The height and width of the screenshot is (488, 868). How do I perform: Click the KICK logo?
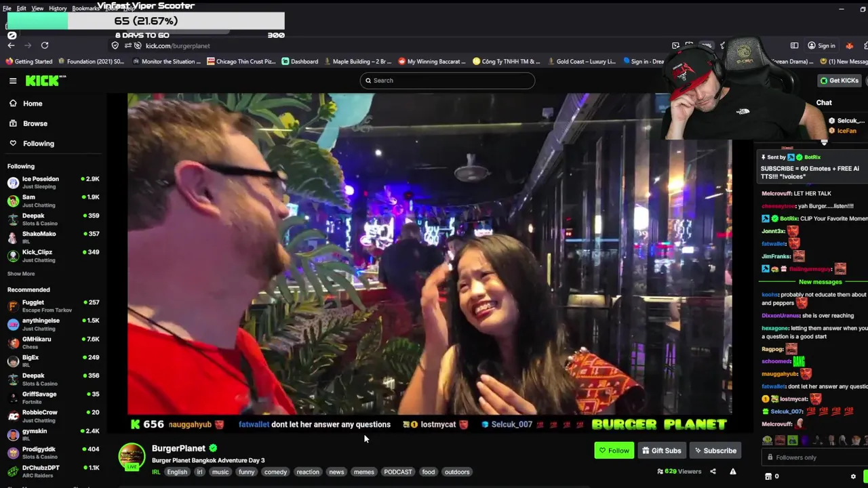click(45, 81)
